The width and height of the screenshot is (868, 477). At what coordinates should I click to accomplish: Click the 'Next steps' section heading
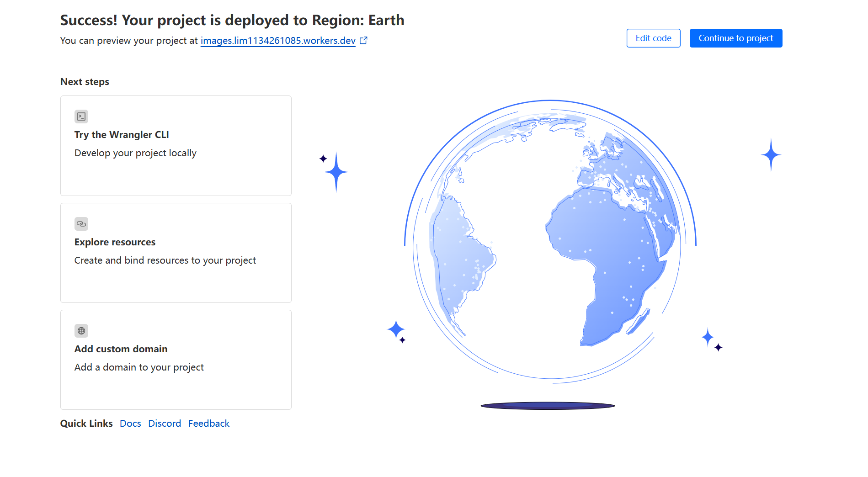85,82
